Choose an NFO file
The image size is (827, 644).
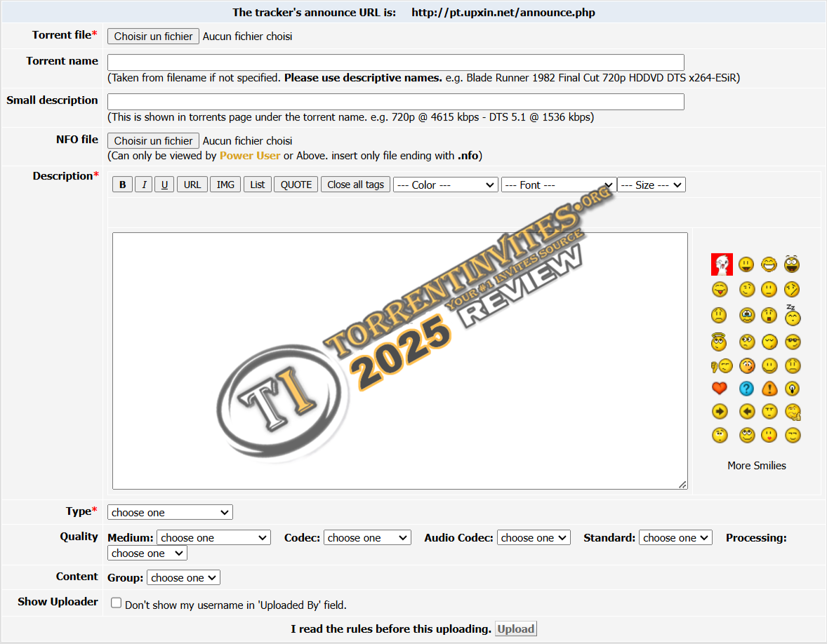153,141
